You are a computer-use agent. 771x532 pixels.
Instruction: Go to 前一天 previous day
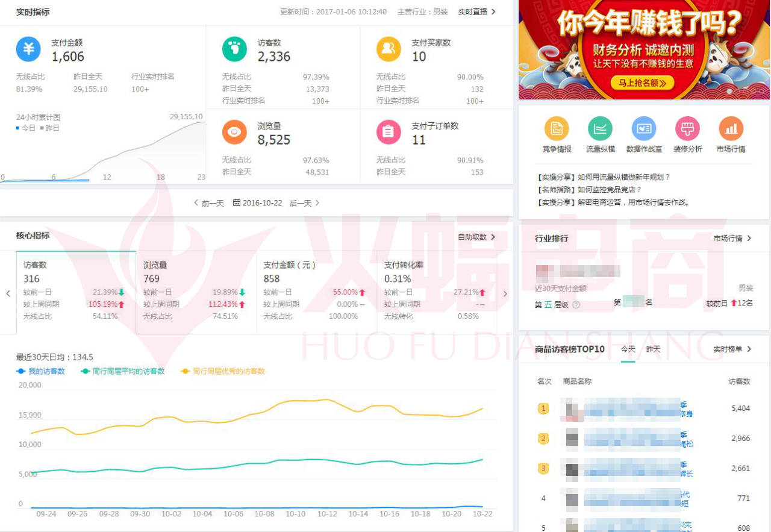click(x=208, y=203)
